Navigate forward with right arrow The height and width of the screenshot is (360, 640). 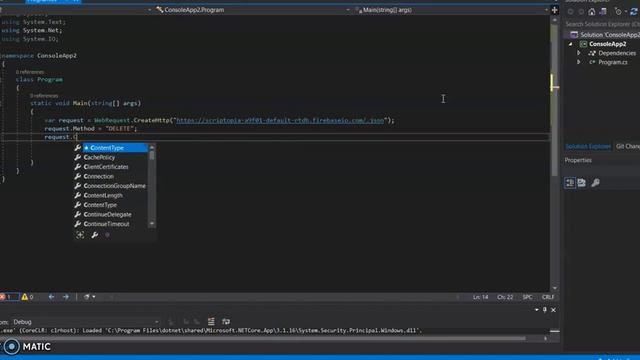[66, 297]
